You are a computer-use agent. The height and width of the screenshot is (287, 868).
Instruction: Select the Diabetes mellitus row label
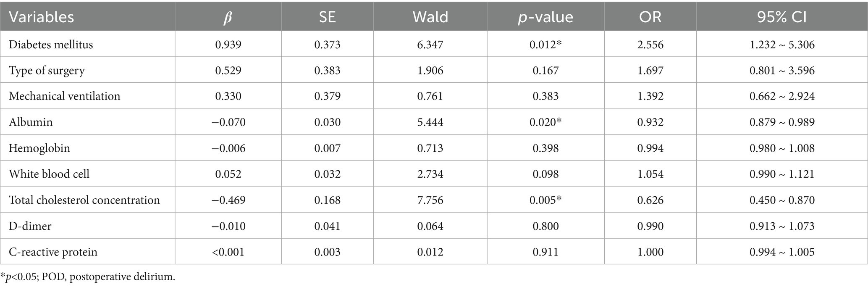tap(51, 45)
